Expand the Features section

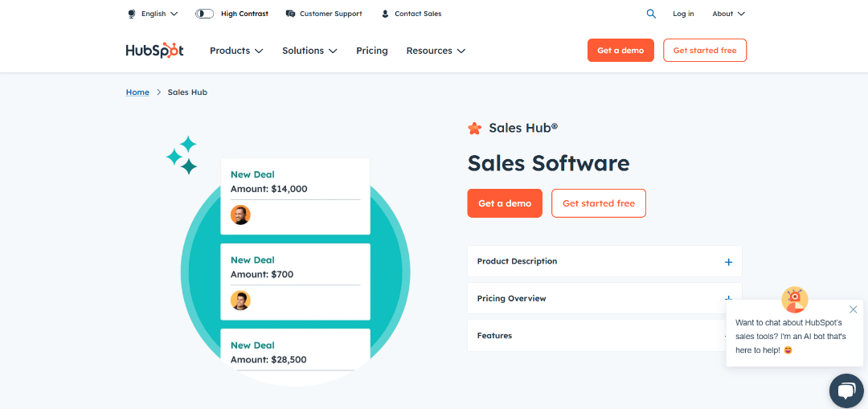596,335
